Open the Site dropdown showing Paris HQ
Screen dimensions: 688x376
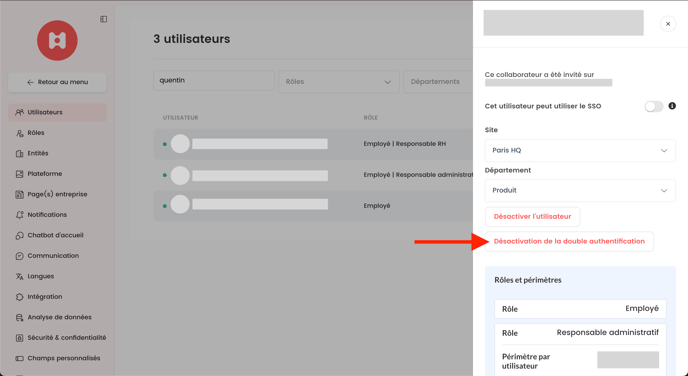tap(580, 150)
